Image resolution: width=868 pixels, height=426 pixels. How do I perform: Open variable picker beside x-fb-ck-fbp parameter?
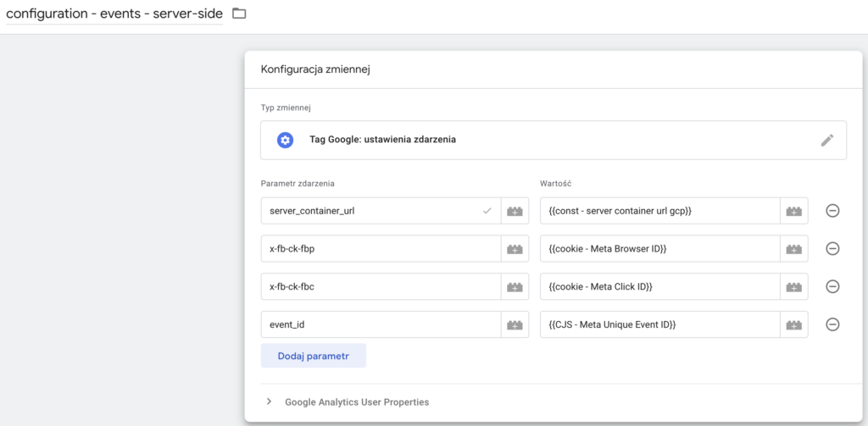click(x=515, y=249)
